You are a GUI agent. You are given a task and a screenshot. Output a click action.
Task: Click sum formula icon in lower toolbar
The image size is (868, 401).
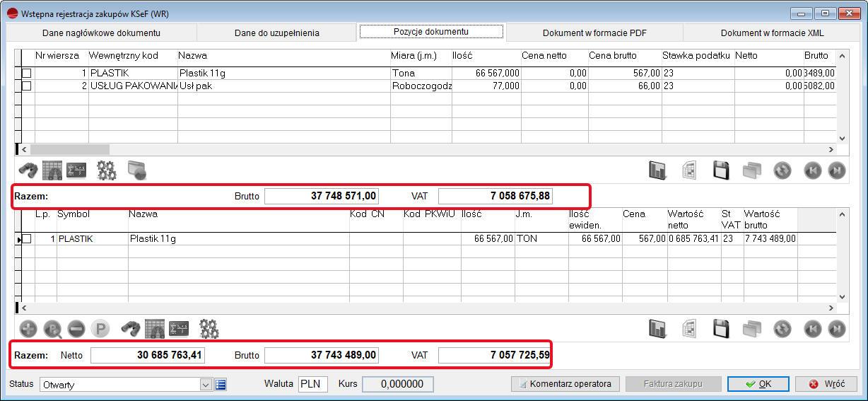point(178,328)
